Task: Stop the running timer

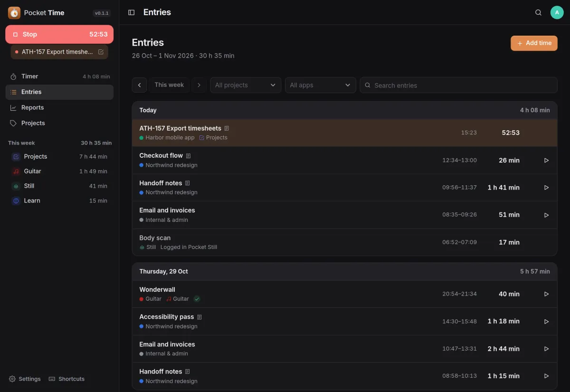Action: coord(59,34)
